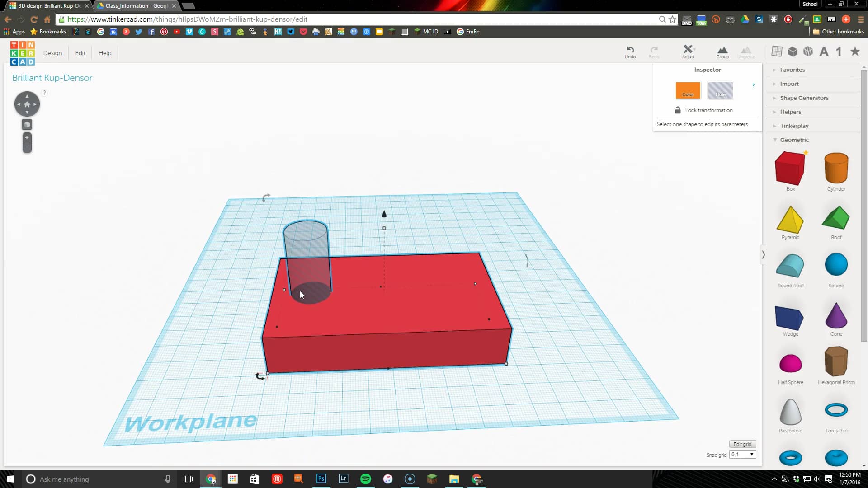Switch to the Class_Information browser tab
868x488 pixels.
133,6
